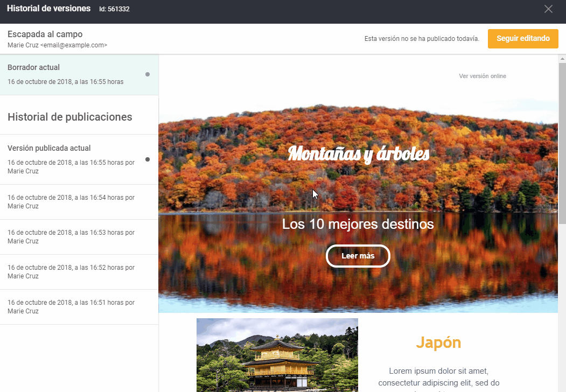Screen dimensions: 566x392
Task: Select the oldest version from 16:51
Action: click(71, 307)
